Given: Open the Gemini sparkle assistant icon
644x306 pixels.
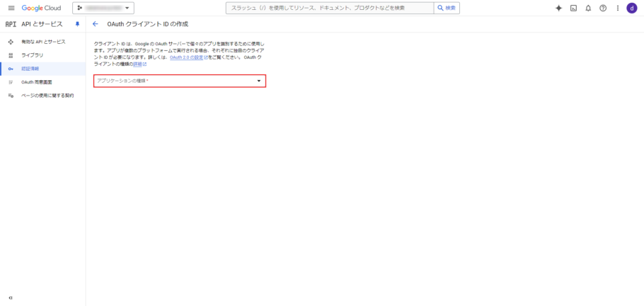Looking at the screenshot, I should tap(558, 8).
